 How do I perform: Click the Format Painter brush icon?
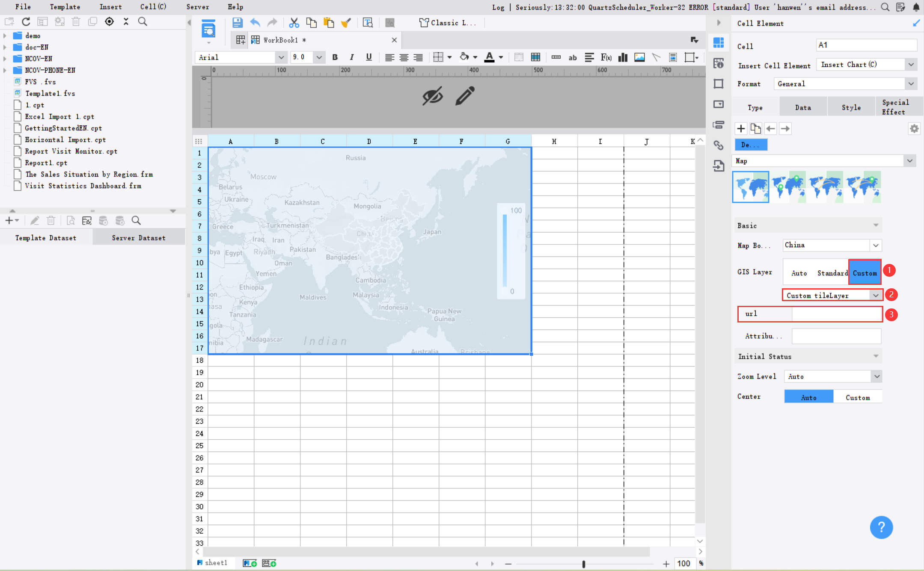(x=346, y=23)
